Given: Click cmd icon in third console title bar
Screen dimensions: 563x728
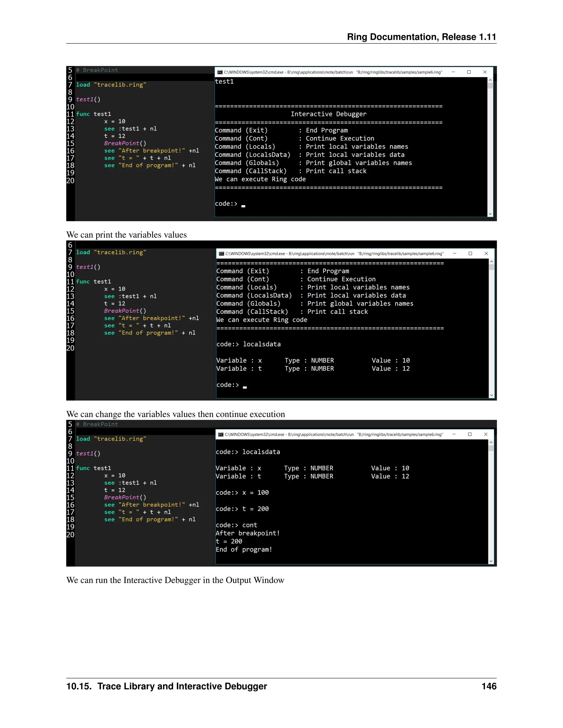Looking at the screenshot, I should point(220,434).
